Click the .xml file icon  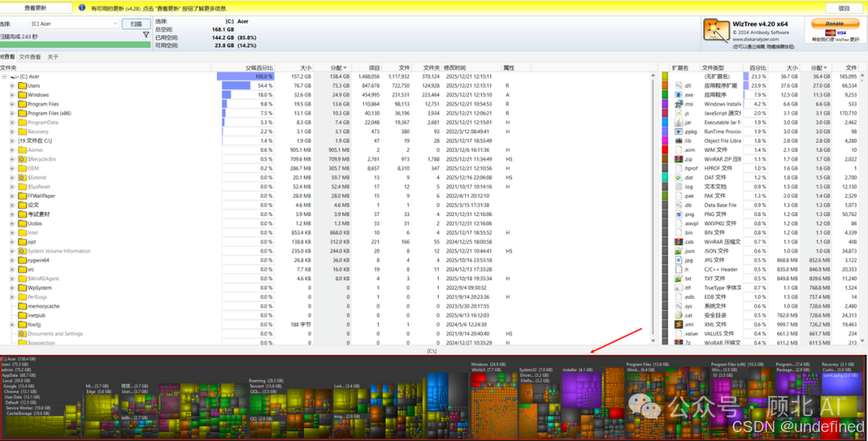click(678, 325)
